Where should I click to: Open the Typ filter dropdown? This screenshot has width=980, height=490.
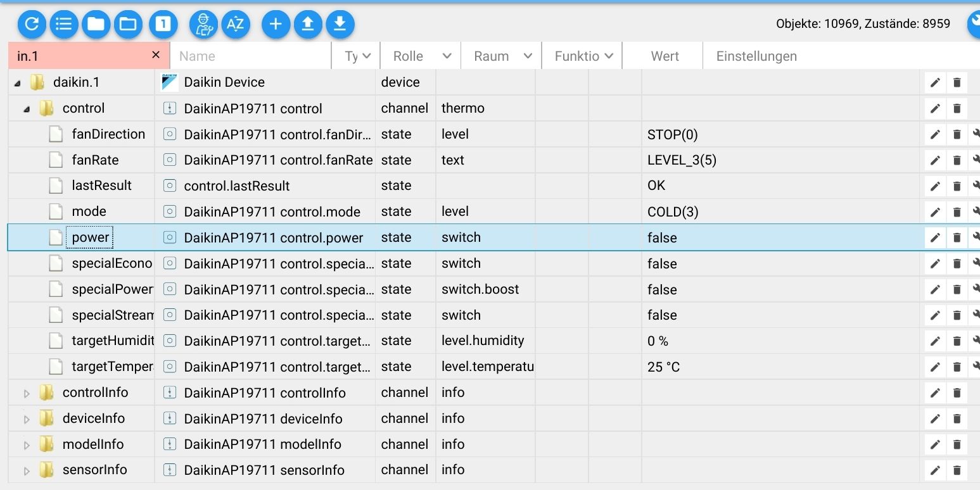tap(356, 56)
